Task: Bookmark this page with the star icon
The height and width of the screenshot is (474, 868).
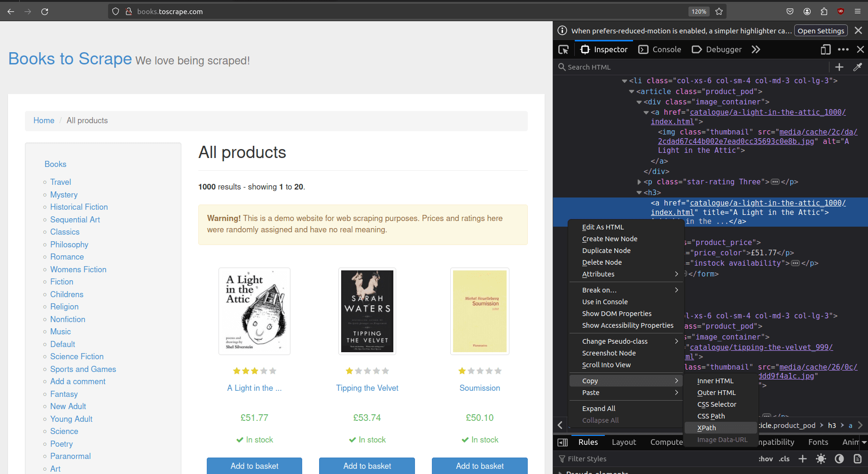Action: [719, 11]
